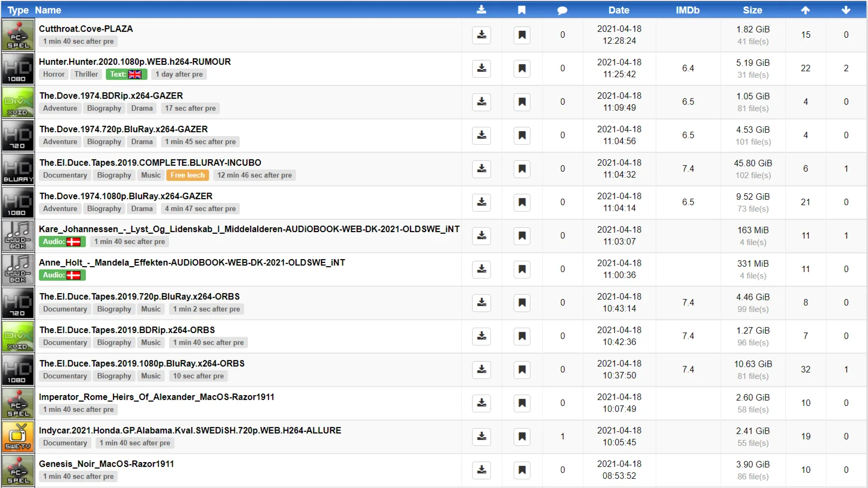
Task: Click Free leech tag on INCUBO release
Action: tap(188, 175)
